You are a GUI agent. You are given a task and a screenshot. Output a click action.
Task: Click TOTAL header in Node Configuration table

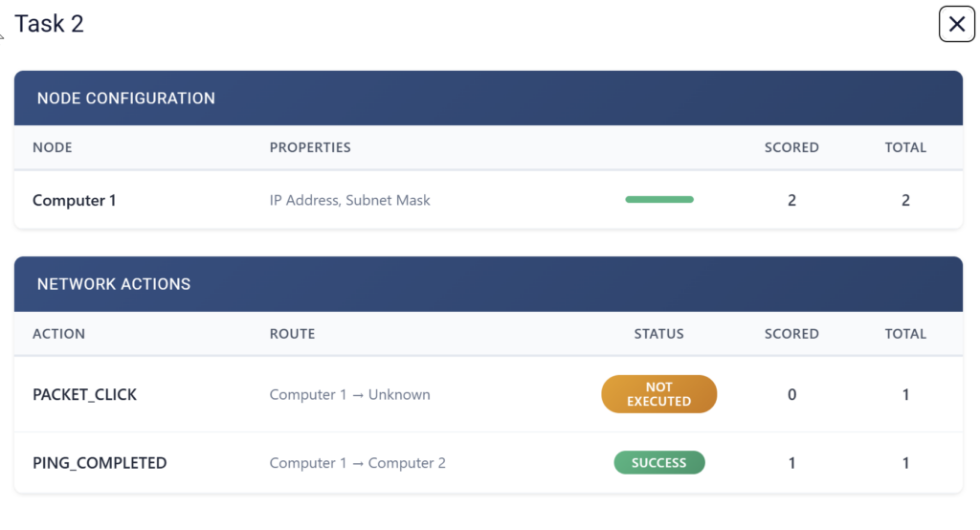click(x=905, y=147)
